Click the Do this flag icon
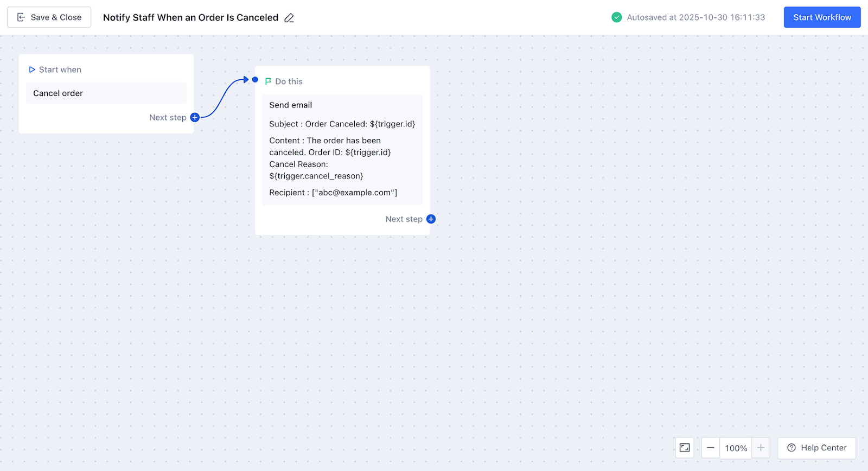This screenshot has height=471, width=868. pos(268,81)
